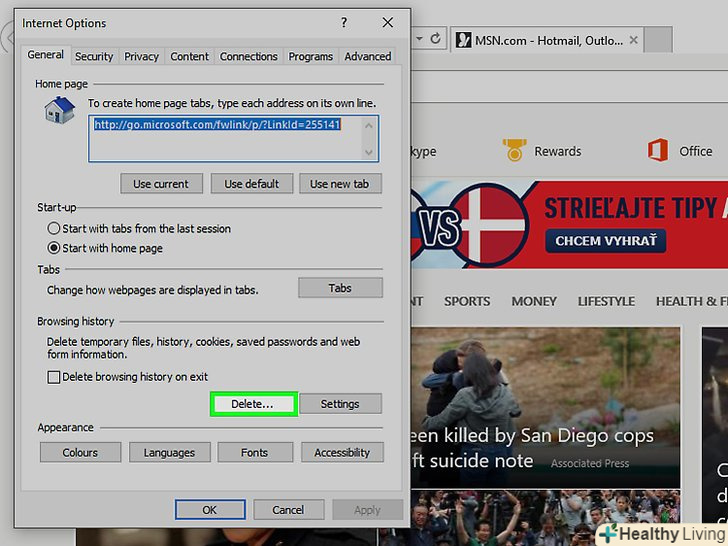Click the home page box scroll down arrow
The height and width of the screenshot is (546, 728).
click(x=369, y=152)
